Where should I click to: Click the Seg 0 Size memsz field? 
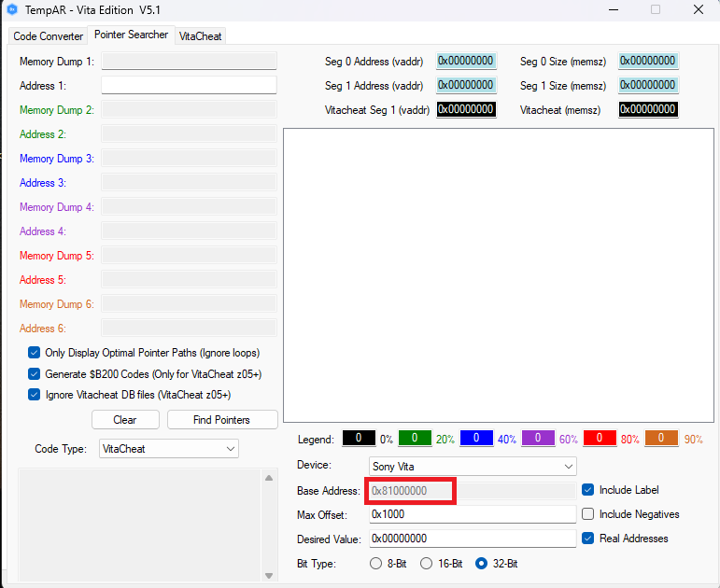point(648,61)
